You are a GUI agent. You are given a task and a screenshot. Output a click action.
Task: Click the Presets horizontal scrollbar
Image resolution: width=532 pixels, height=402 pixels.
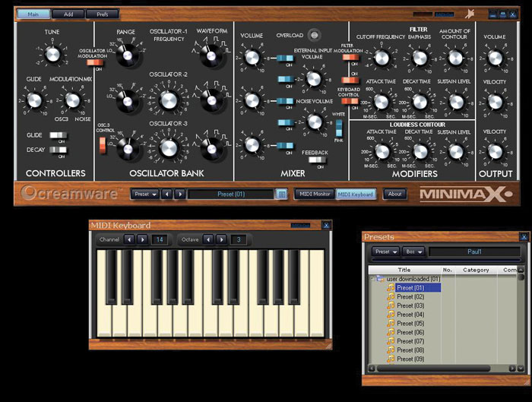[x=433, y=368]
